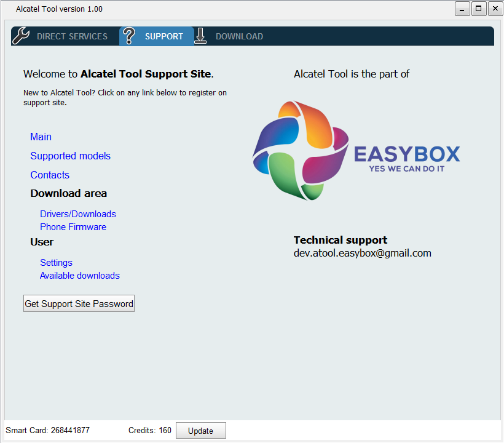Click the User section heading
The height and width of the screenshot is (443, 504).
click(x=42, y=242)
